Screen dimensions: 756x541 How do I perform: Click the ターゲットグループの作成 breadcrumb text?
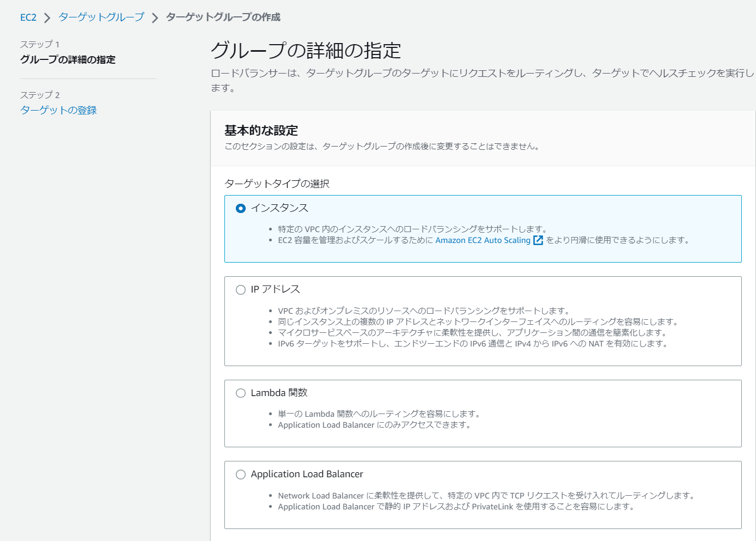pyautogui.click(x=223, y=17)
